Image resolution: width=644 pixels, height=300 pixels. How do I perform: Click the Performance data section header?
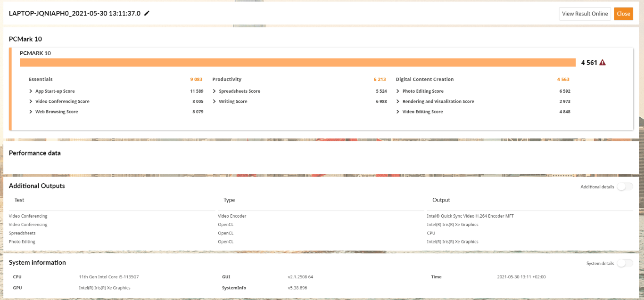tap(35, 153)
